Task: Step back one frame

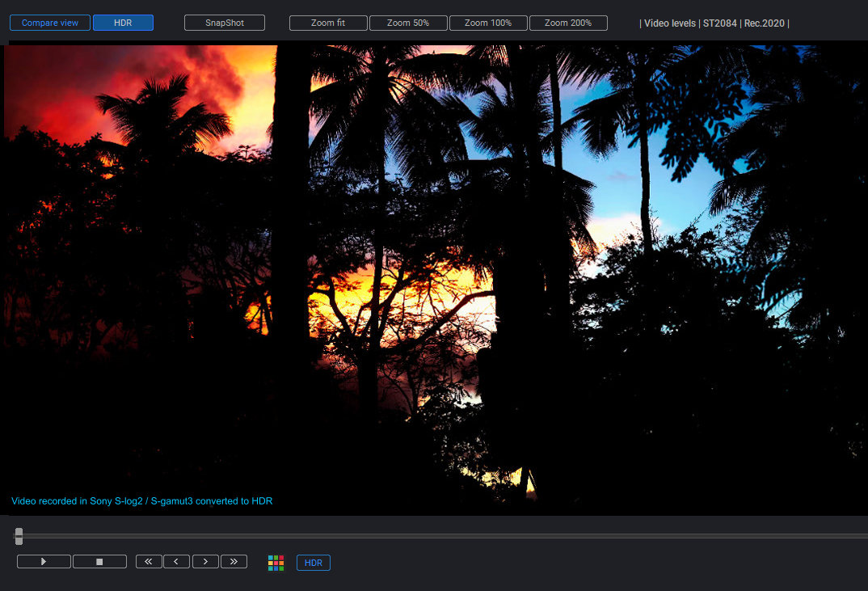Action: pos(176,562)
